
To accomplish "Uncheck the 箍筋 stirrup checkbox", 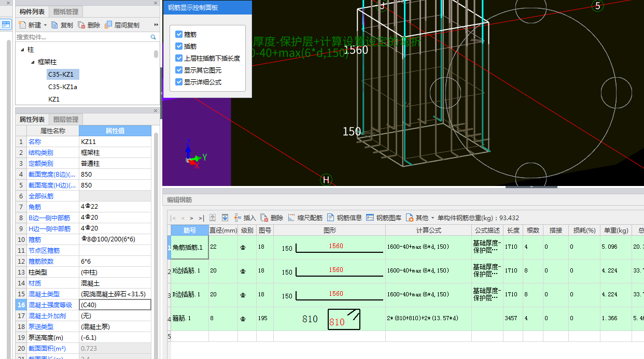I will [x=179, y=34].
